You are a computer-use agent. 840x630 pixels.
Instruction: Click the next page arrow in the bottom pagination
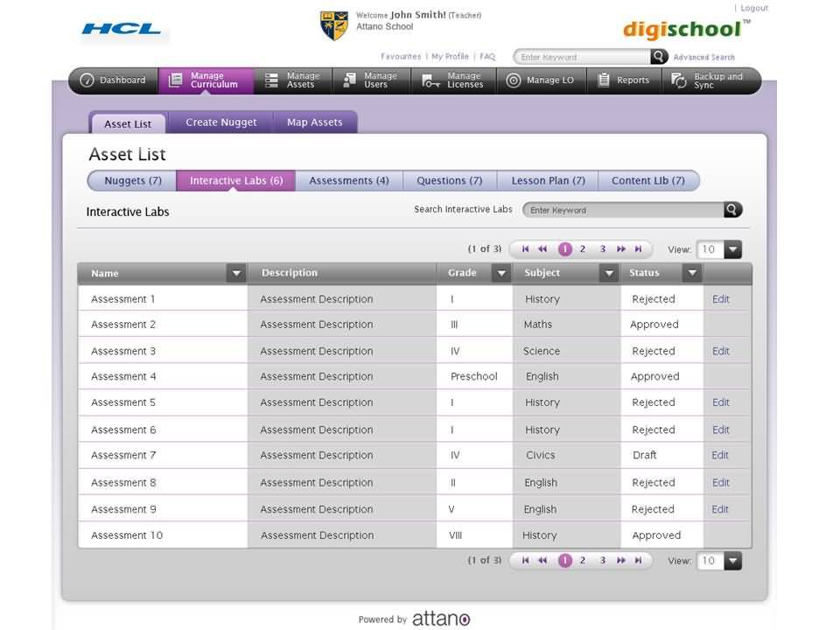(621, 561)
